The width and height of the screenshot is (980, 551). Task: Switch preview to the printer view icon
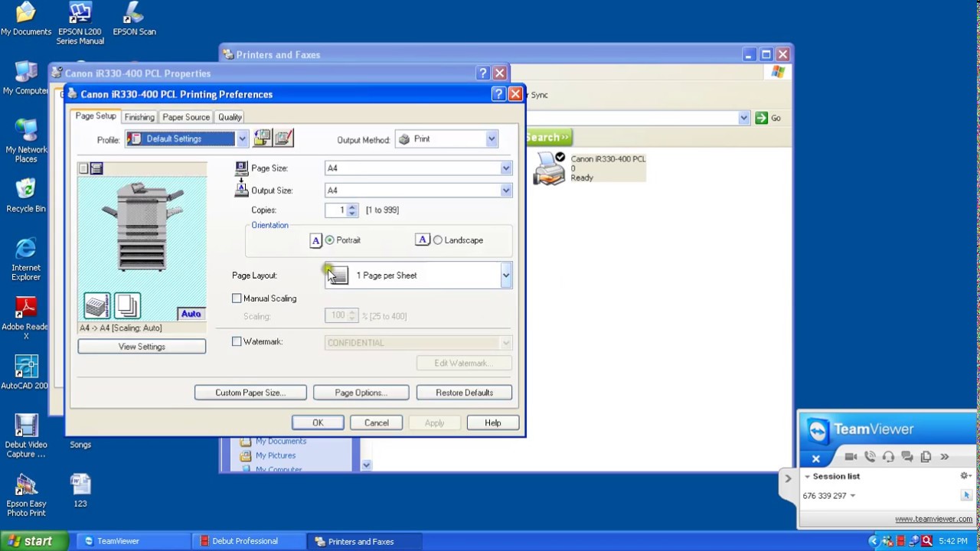coord(96,168)
